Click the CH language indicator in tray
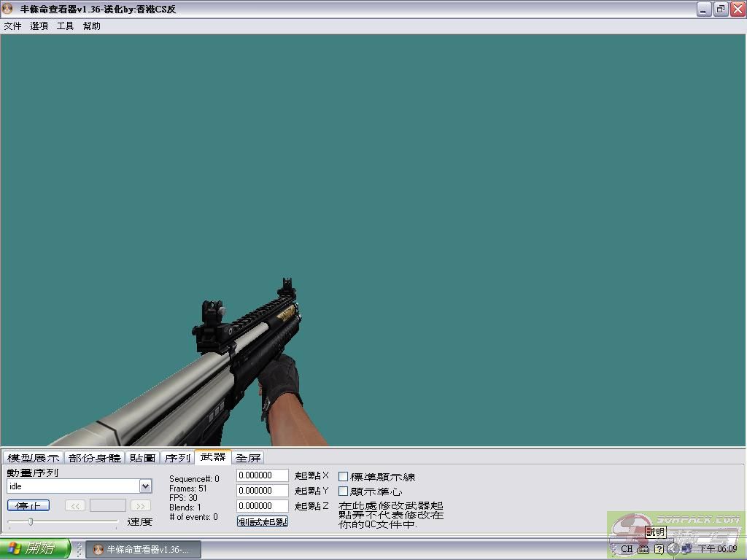The width and height of the screenshot is (747, 560). (x=627, y=549)
